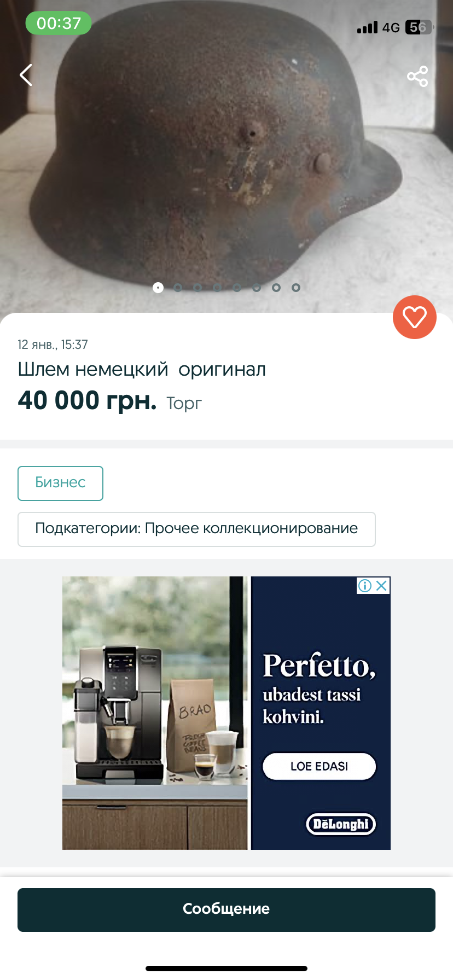Tap LOE EDASI in the ad
This screenshot has height=980, width=453.
tap(320, 766)
